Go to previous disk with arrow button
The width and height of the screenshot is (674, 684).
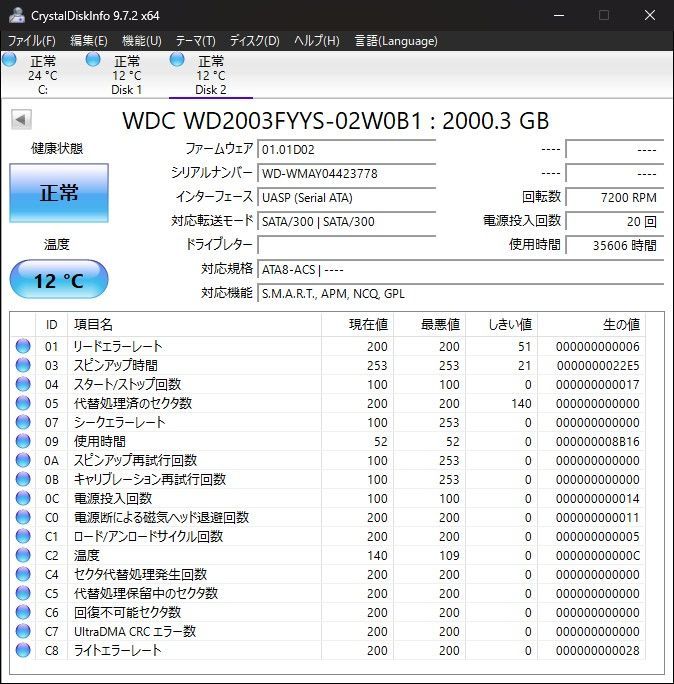point(21,120)
